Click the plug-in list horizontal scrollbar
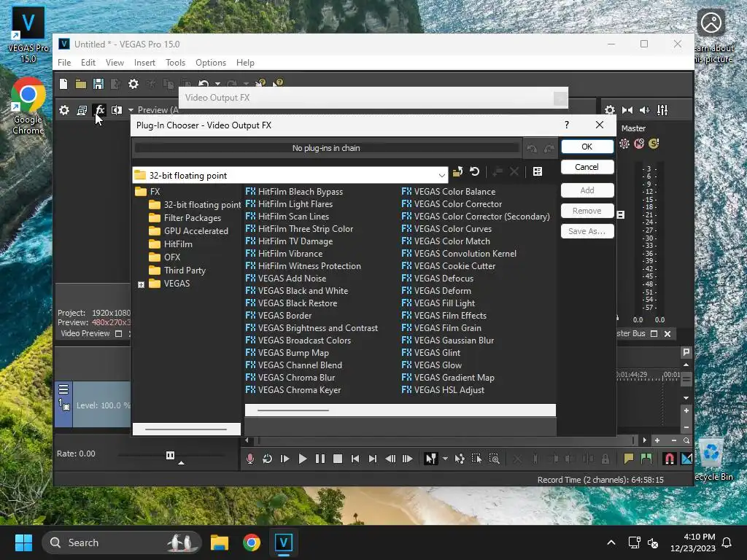Viewport: 747px width, 560px height. [x=293, y=410]
